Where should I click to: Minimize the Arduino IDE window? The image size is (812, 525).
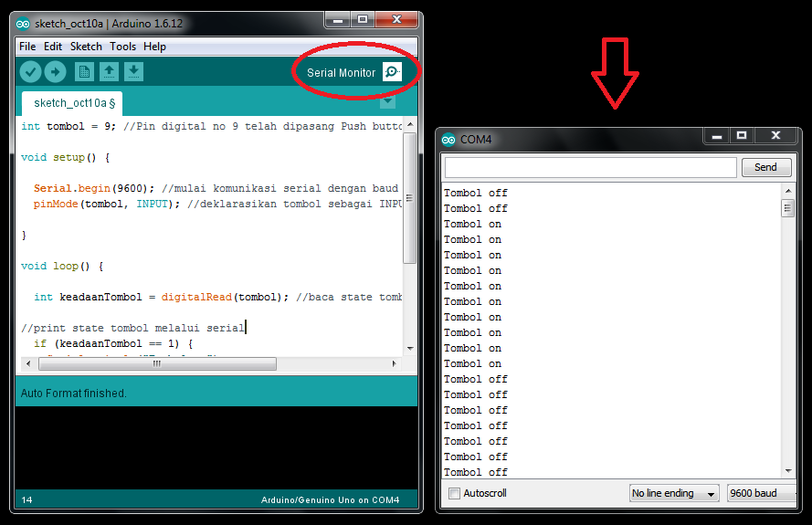coord(338,20)
